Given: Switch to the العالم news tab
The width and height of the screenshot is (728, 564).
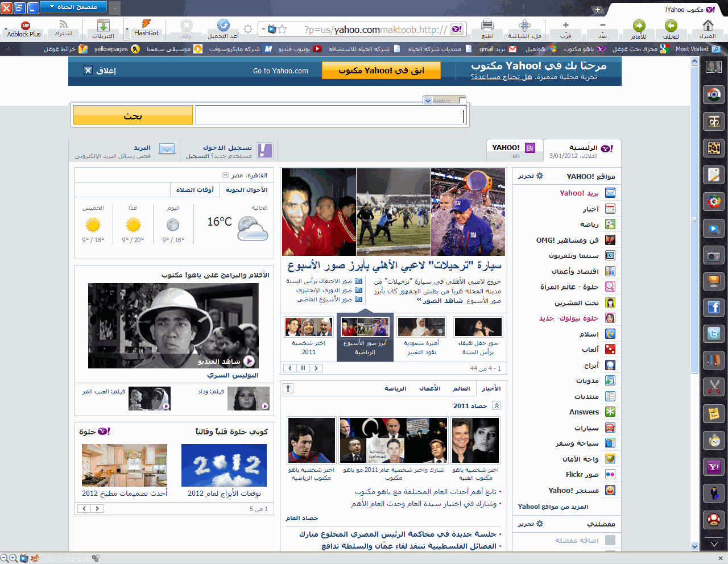Looking at the screenshot, I should (461, 388).
